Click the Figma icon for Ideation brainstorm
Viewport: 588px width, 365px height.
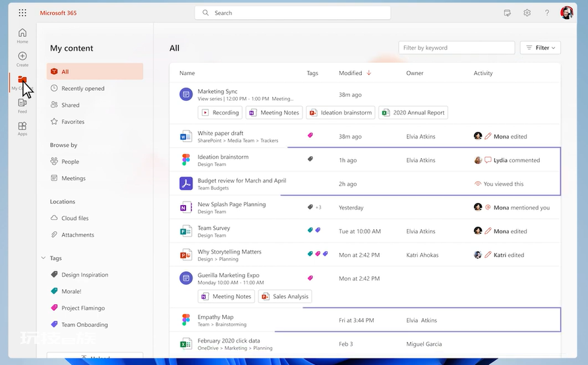click(x=186, y=160)
